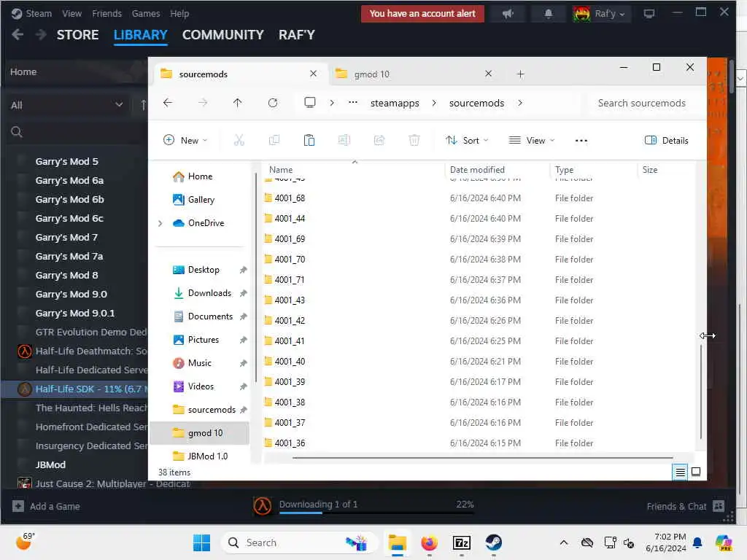This screenshot has width=747, height=560.
Task: Click the Windows taskbar Search box
Action: click(299, 542)
